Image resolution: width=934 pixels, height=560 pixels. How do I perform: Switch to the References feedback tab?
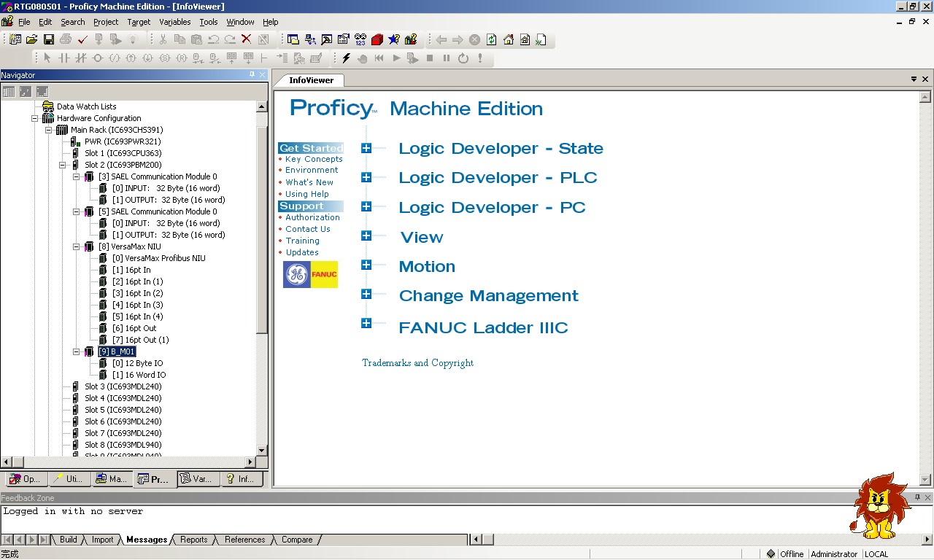click(244, 540)
